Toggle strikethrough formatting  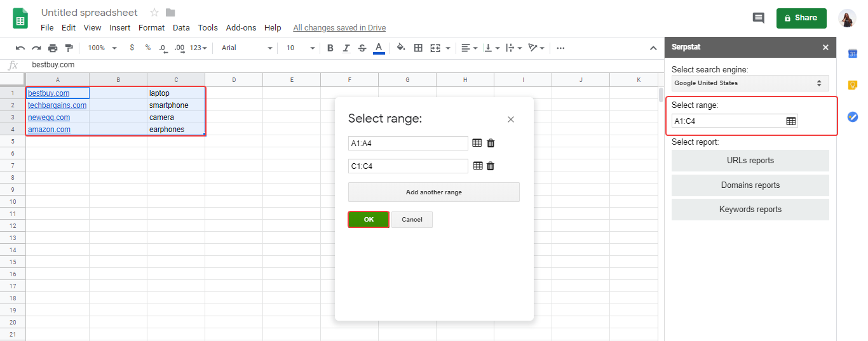coord(362,48)
